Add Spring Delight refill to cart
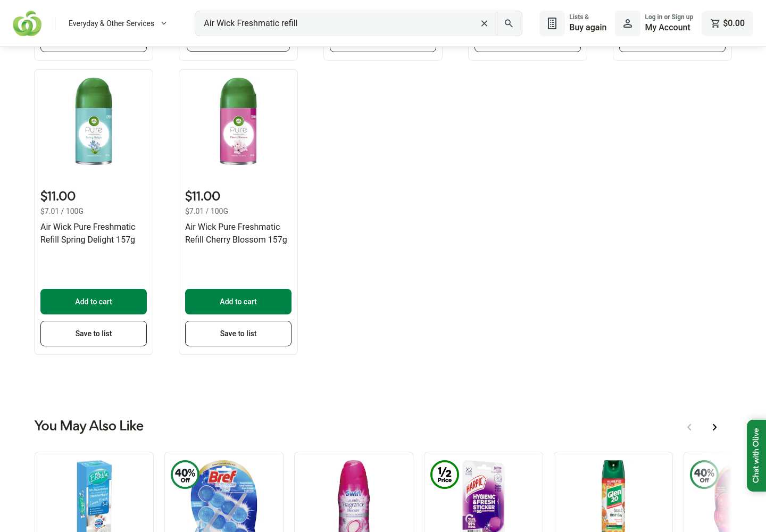 point(94,302)
